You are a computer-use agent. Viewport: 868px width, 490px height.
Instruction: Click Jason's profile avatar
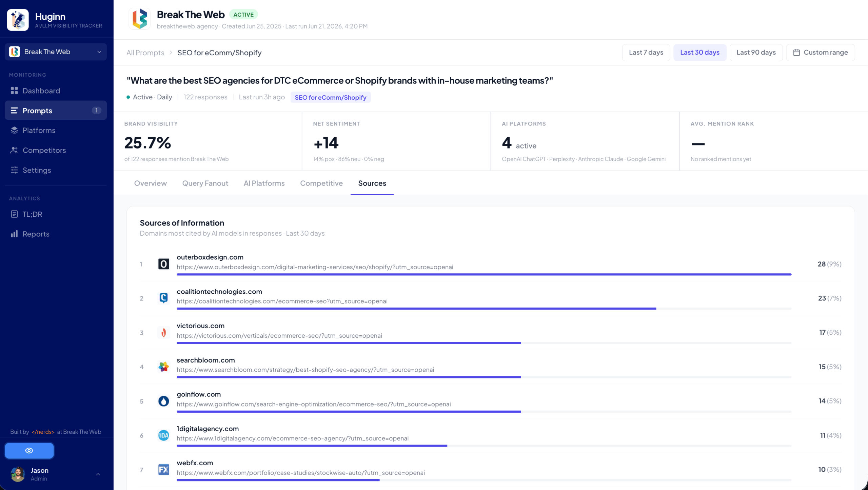[x=18, y=474]
